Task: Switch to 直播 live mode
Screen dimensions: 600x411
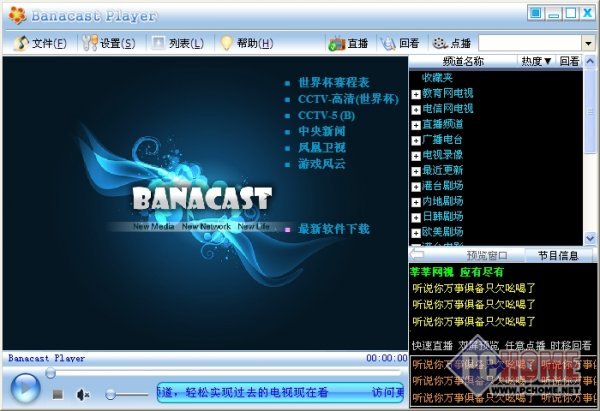Action: (348, 43)
